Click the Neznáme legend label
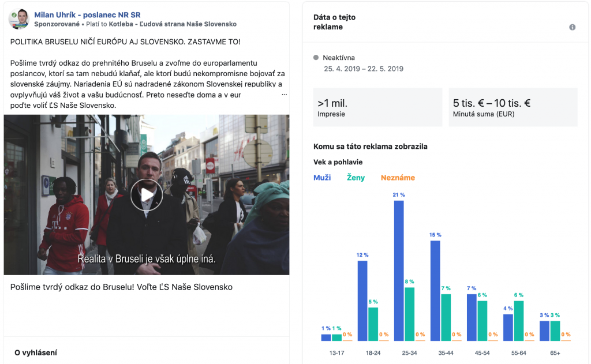Screen dimensions: 591x364 tap(398, 178)
